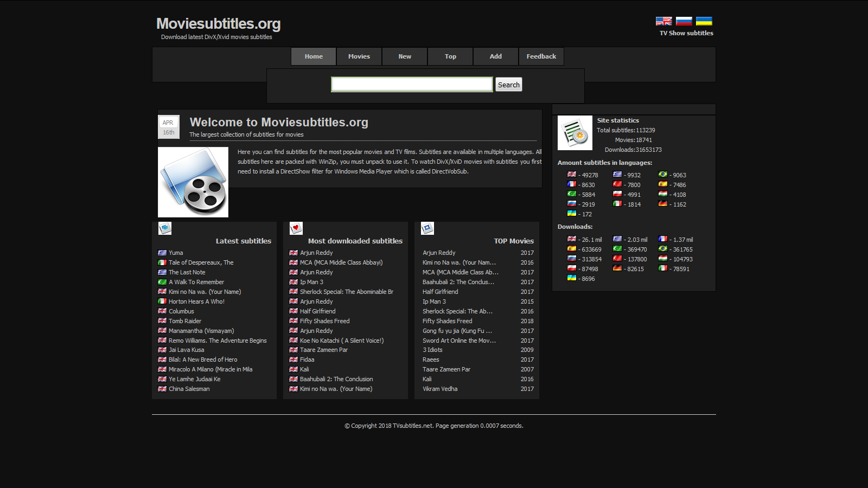Screen dimensions: 868x488
Task: Click the Spanish flag beside 7486 count
Action: click(x=663, y=184)
